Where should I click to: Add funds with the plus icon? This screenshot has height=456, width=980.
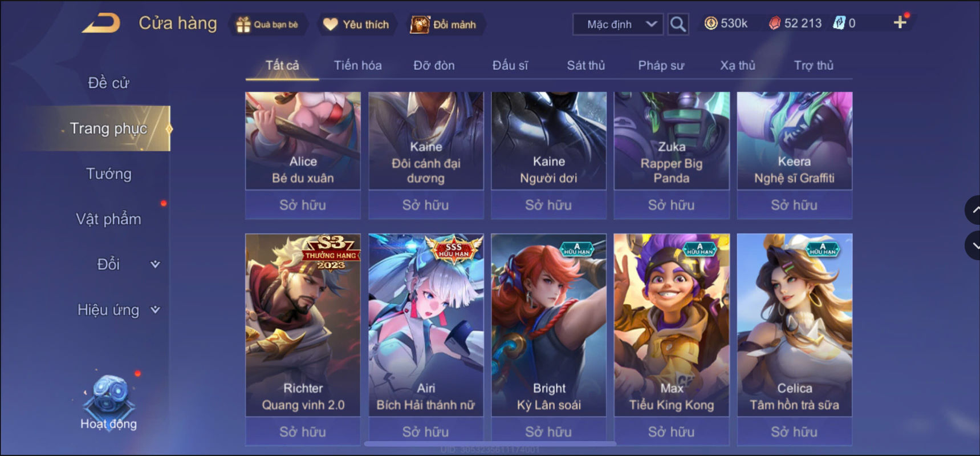900,22
